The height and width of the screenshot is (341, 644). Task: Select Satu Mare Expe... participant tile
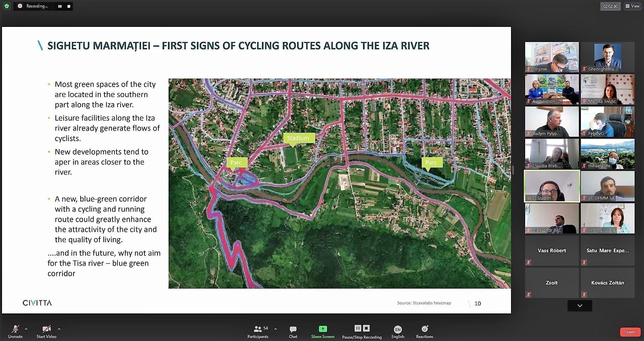click(x=607, y=250)
